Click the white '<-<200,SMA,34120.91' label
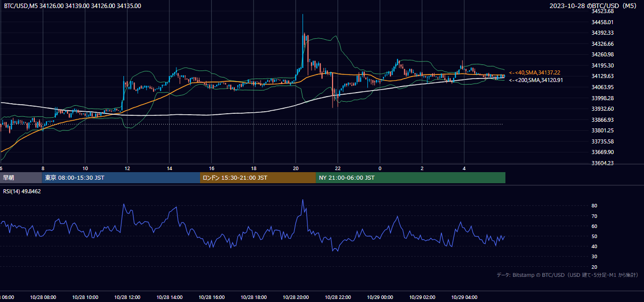The width and height of the screenshot is (644, 302). tap(536, 80)
